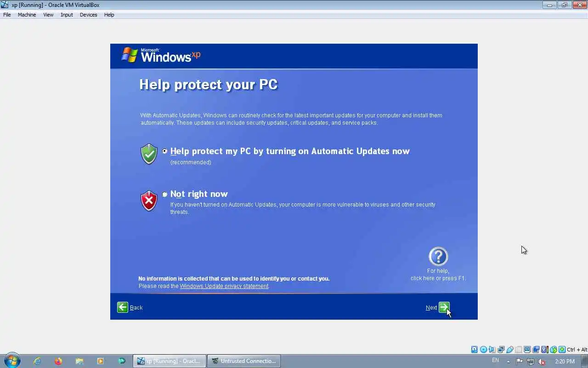
Task: Minimize the VirtualBox window
Action: [549, 5]
